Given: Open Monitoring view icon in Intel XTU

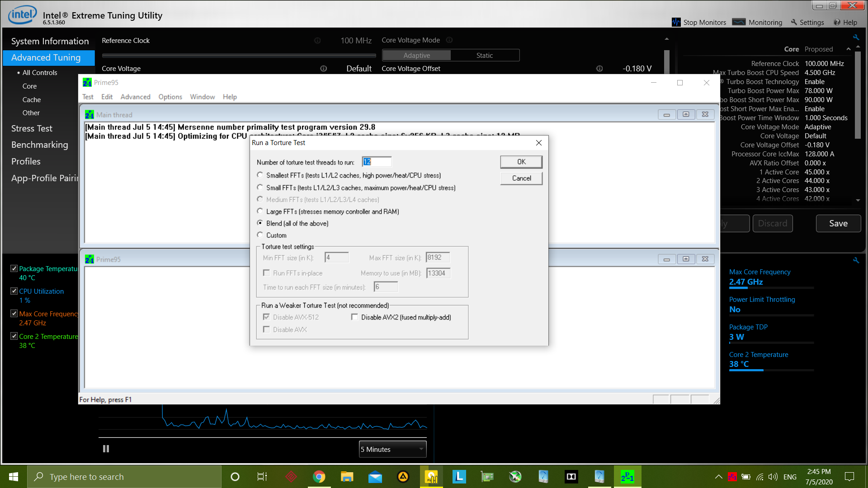Looking at the screenshot, I should tap(739, 22).
